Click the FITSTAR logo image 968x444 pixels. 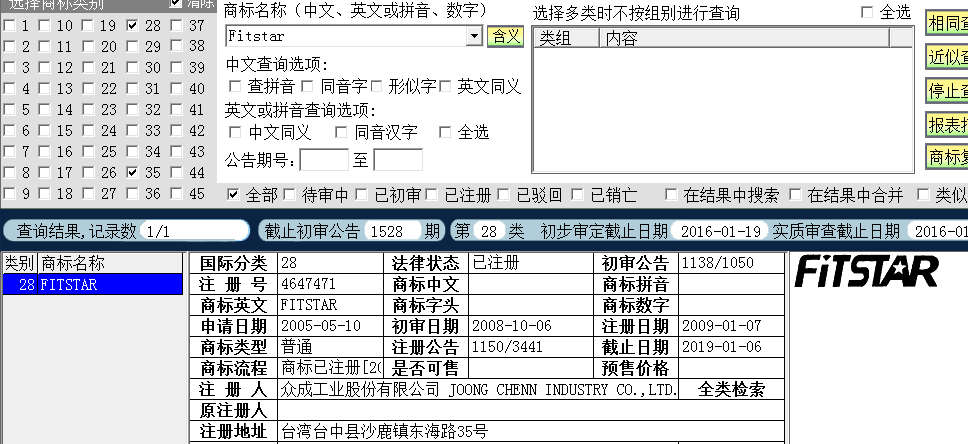tap(866, 271)
